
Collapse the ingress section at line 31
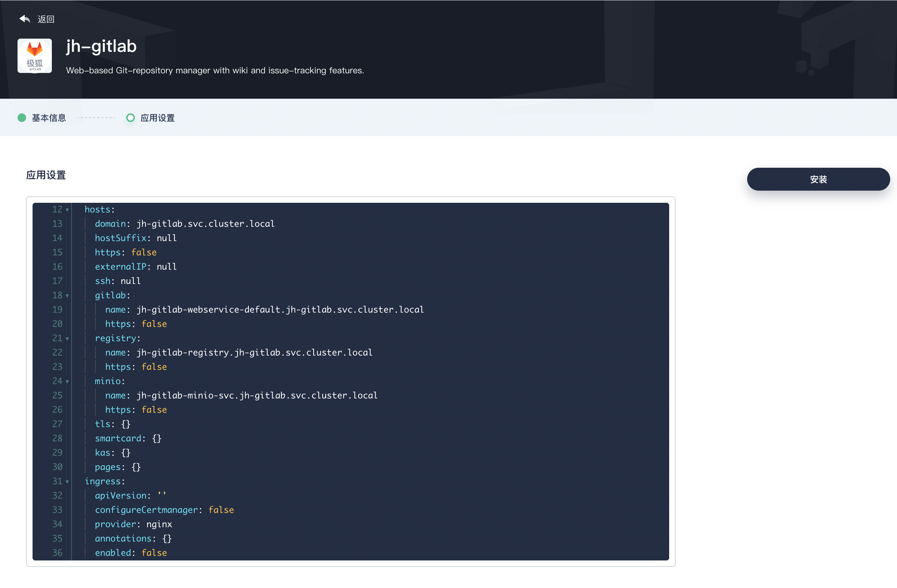(68, 482)
